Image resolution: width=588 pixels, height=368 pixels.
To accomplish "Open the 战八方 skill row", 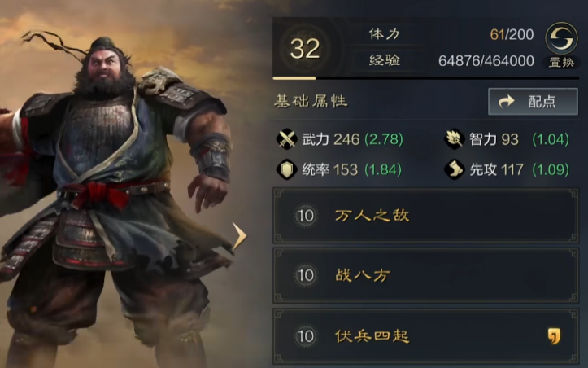I will (425, 275).
